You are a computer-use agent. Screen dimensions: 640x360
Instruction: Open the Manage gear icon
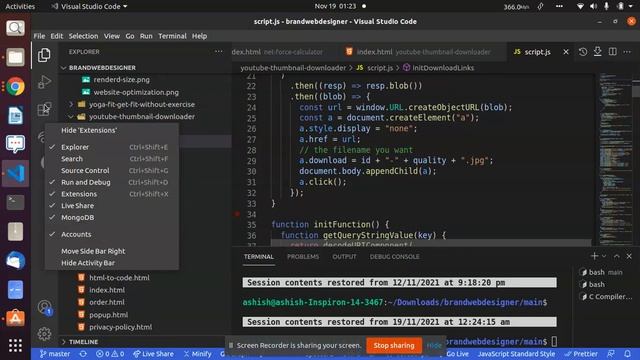pyautogui.click(x=44, y=334)
